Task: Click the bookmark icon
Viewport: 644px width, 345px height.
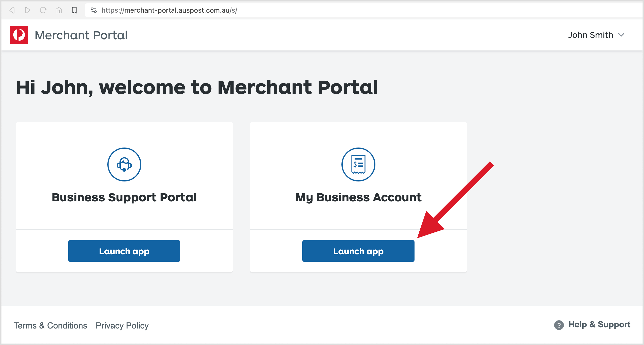Action: (x=74, y=10)
